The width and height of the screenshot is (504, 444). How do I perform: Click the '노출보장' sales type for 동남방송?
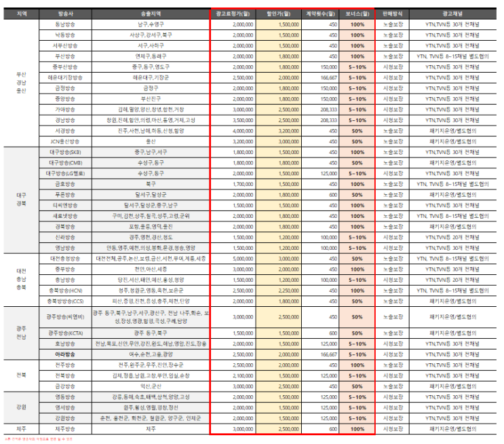[393, 24]
